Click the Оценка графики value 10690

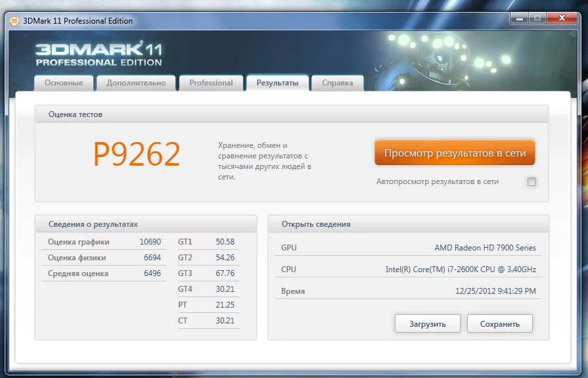point(150,242)
